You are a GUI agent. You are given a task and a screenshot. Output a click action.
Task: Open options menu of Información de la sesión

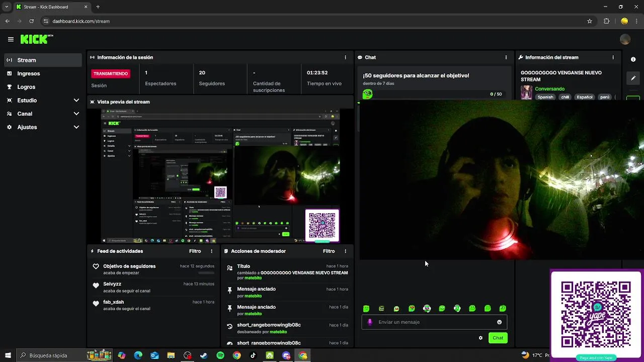[345, 57]
